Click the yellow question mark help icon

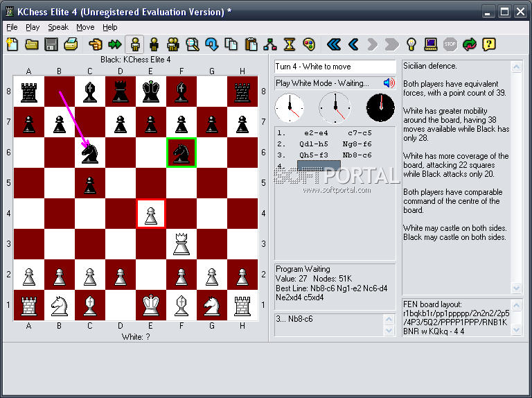click(489, 44)
